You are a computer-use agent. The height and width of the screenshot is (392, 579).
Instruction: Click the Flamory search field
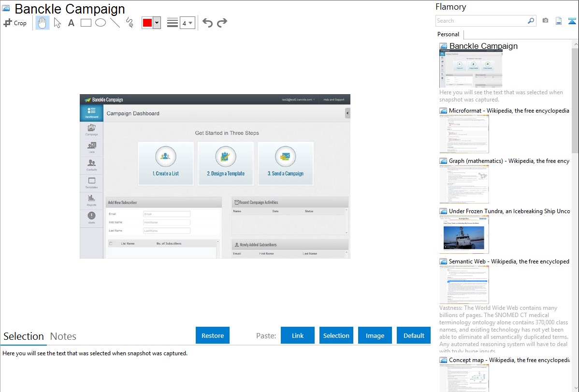point(481,21)
